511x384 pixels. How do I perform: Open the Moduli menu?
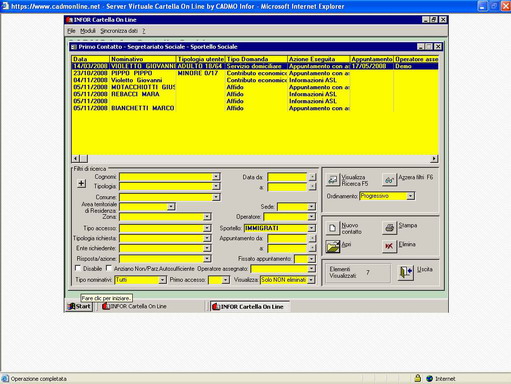(x=88, y=31)
